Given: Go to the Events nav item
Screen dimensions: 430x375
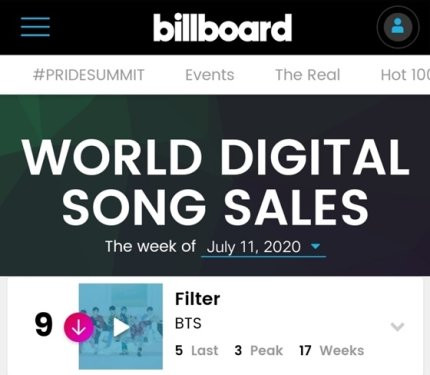Looking at the screenshot, I should point(210,75).
